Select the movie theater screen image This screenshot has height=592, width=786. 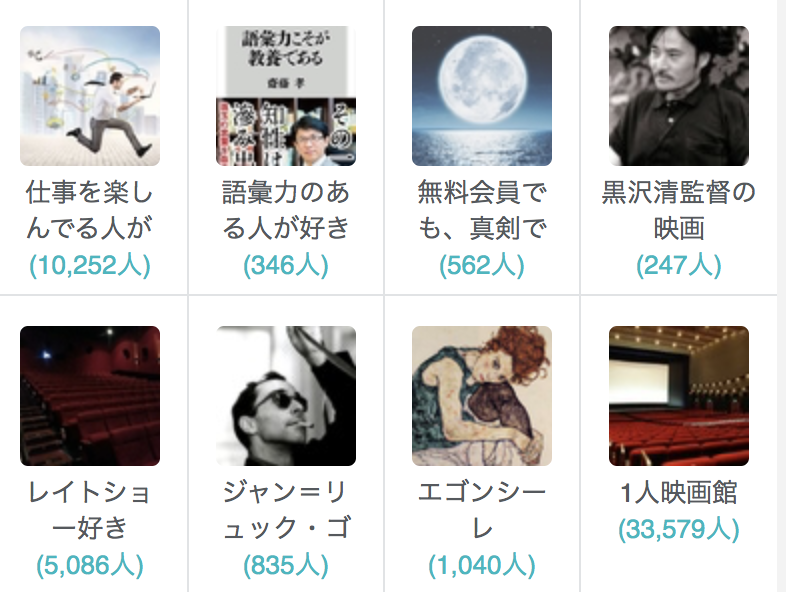tap(679, 396)
